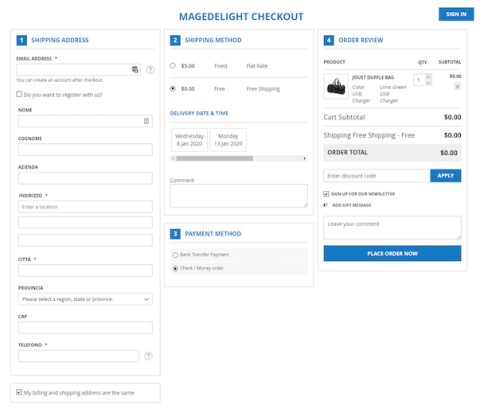This screenshot has width=480, height=409.
Task: Focus the Nome input field
Action: (85, 121)
